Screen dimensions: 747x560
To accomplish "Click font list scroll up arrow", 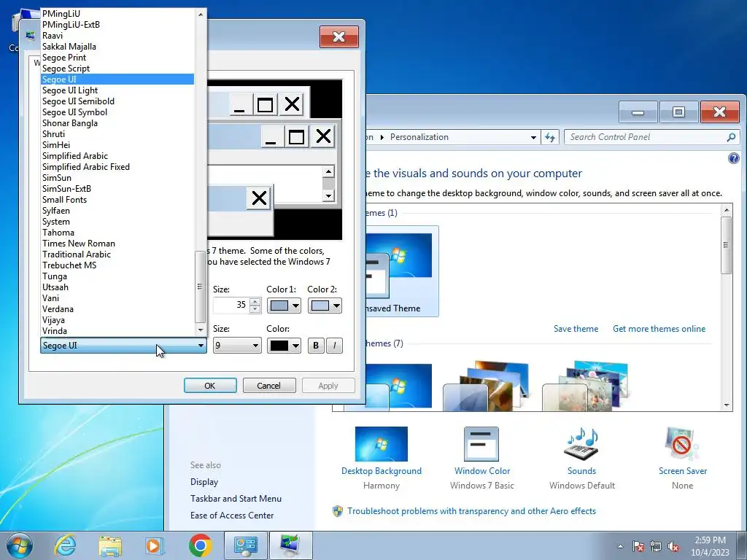I will pyautogui.click(x=201, y=15).
